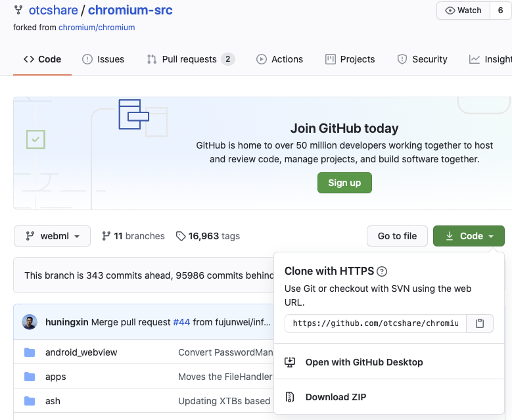
Task: Click the clone URL text field
Action: pos(375,323)
